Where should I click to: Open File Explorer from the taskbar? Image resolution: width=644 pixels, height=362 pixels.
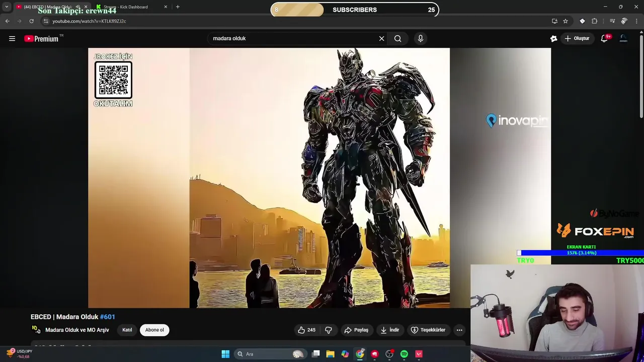coord(330,354)
